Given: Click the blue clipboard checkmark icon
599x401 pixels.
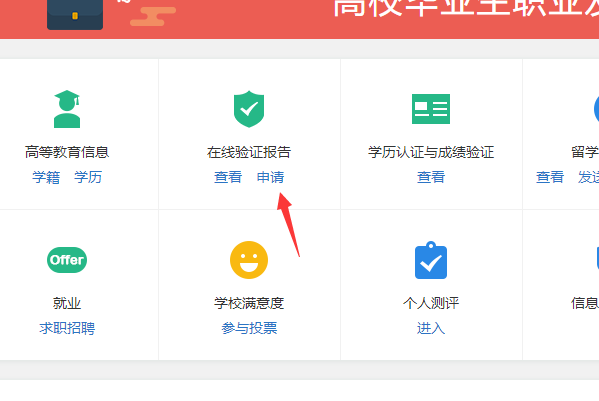Looking at the screenshot, I should pos(431,260).
